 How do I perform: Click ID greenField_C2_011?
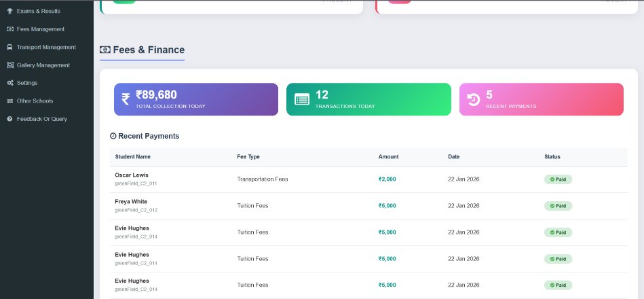pos(136,183)
